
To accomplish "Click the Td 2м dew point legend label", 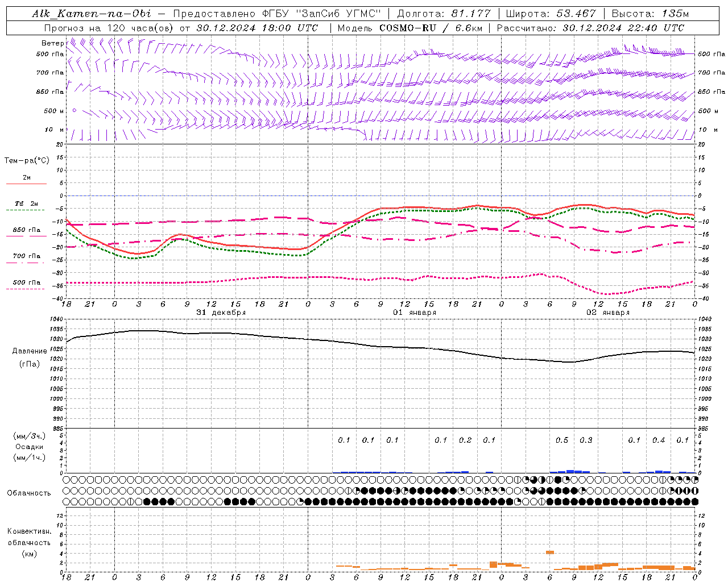I will [27, 203].
